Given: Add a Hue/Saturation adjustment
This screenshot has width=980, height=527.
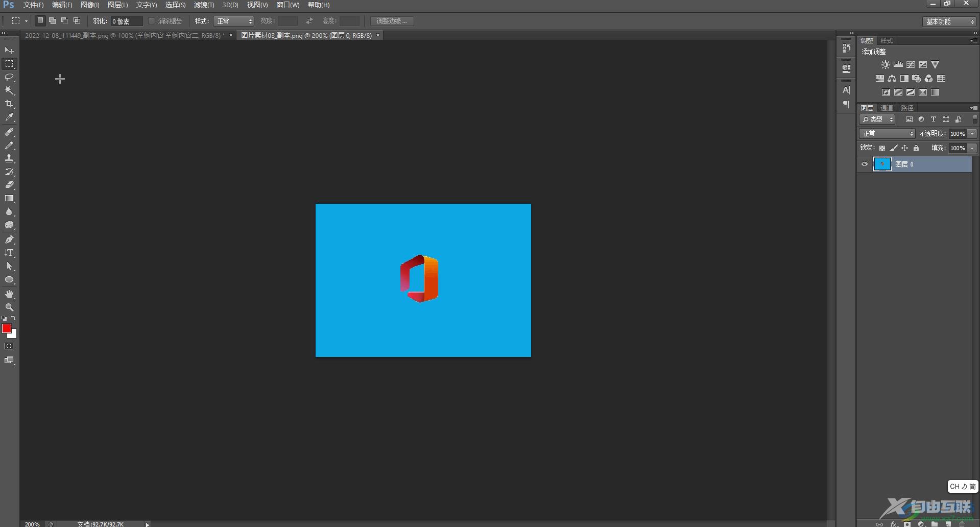Looking at the screenshot, I should (879, 79).
